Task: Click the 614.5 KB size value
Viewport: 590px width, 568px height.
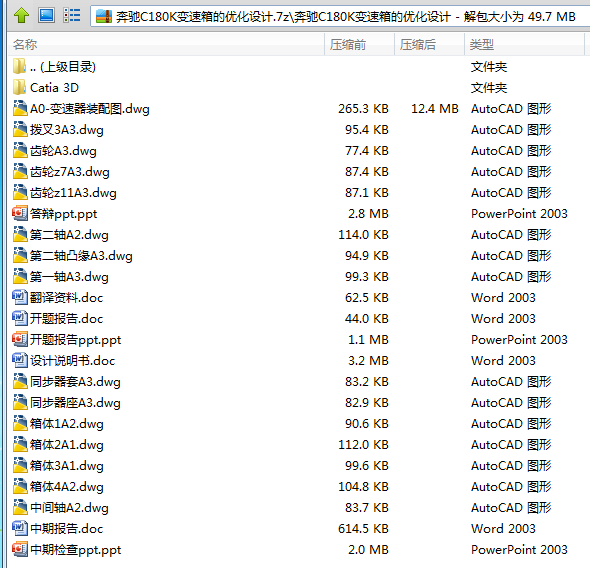Action: [363, 529]
